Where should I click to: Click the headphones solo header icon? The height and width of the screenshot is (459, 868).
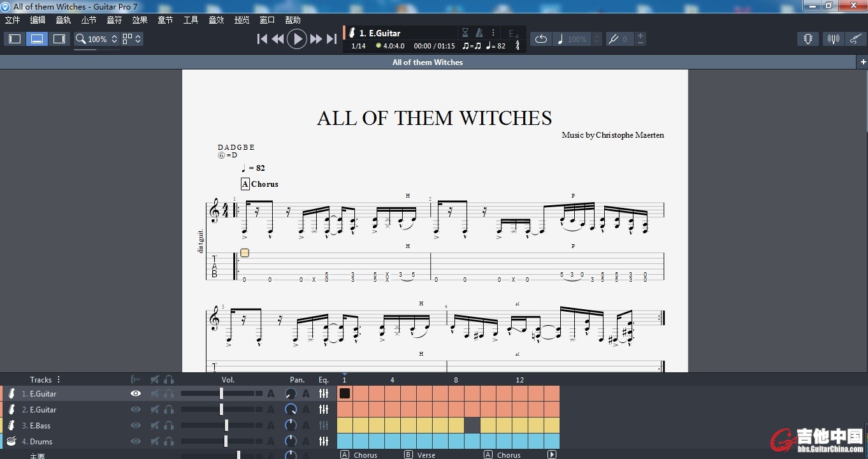coord(169,379)
